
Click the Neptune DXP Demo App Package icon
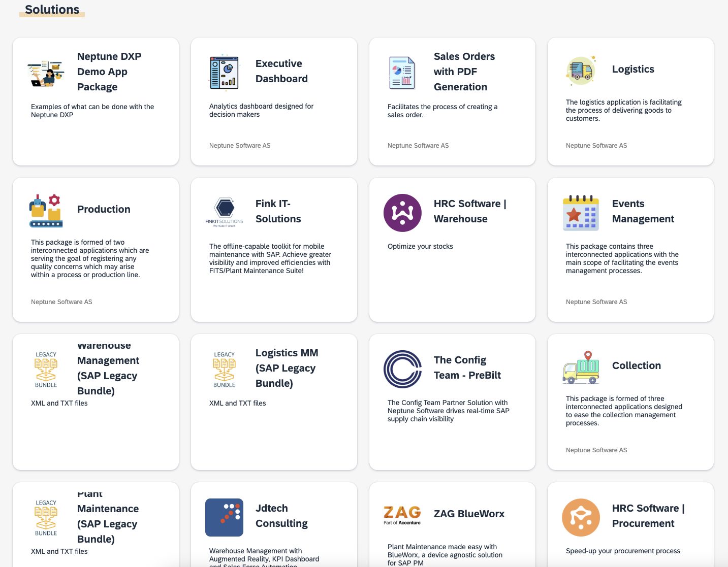(x=46, y=73)
